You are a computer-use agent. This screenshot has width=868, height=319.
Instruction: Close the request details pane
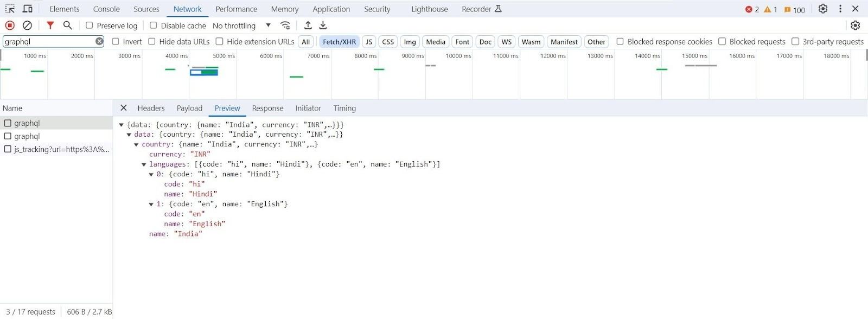click(x=124, y=108)
